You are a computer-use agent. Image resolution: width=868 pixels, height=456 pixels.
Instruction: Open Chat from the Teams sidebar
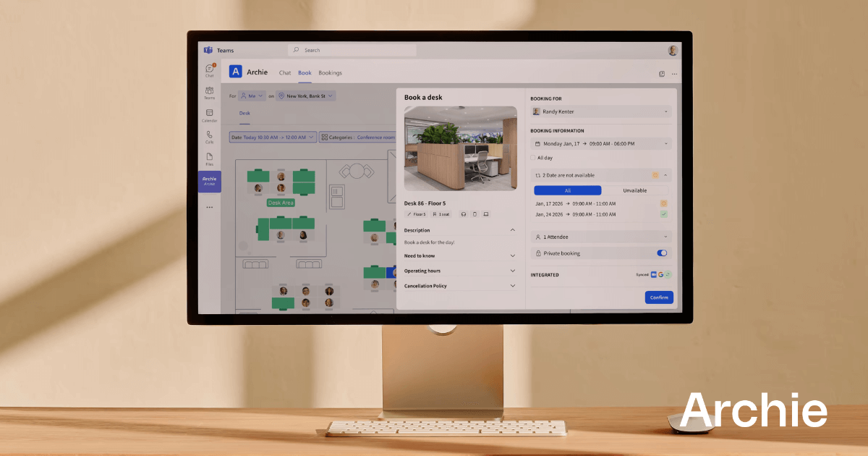coord(210,70)
